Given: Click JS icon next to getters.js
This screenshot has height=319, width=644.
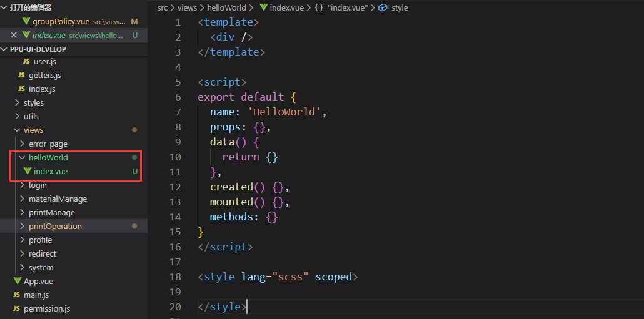Looking at the screenshot, I should pyautogui.click(x=21, y=76).
